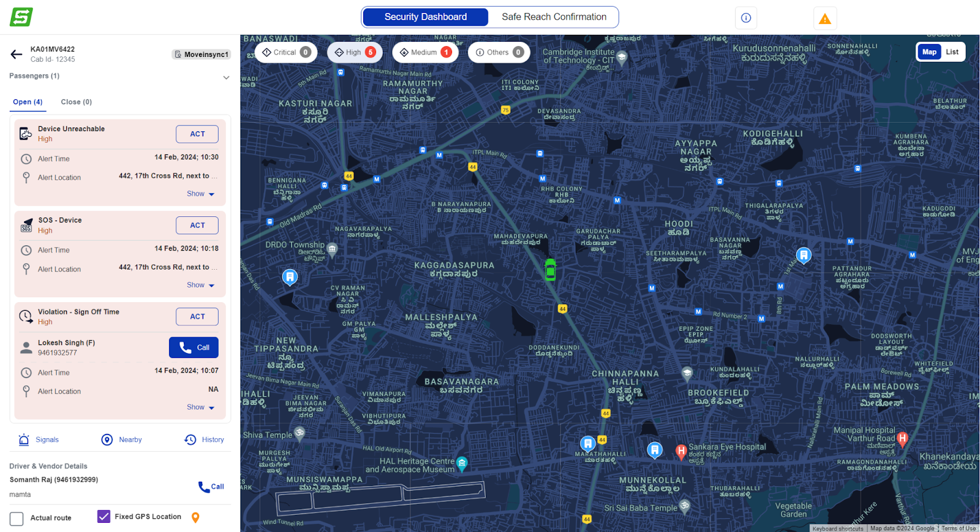Toggle the High alerts filter

pyautogui.click(x=355, y=53)
